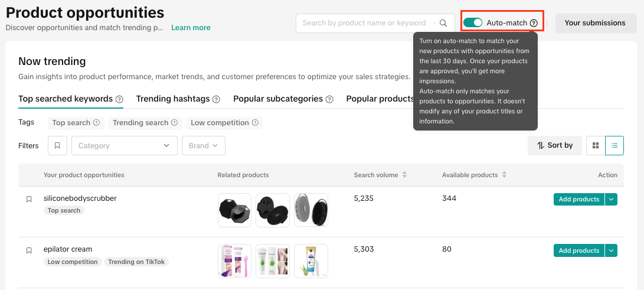Click the Auto-match help question icon
Viewport: 644px width, 290px height.
click(x=534, y=23)
